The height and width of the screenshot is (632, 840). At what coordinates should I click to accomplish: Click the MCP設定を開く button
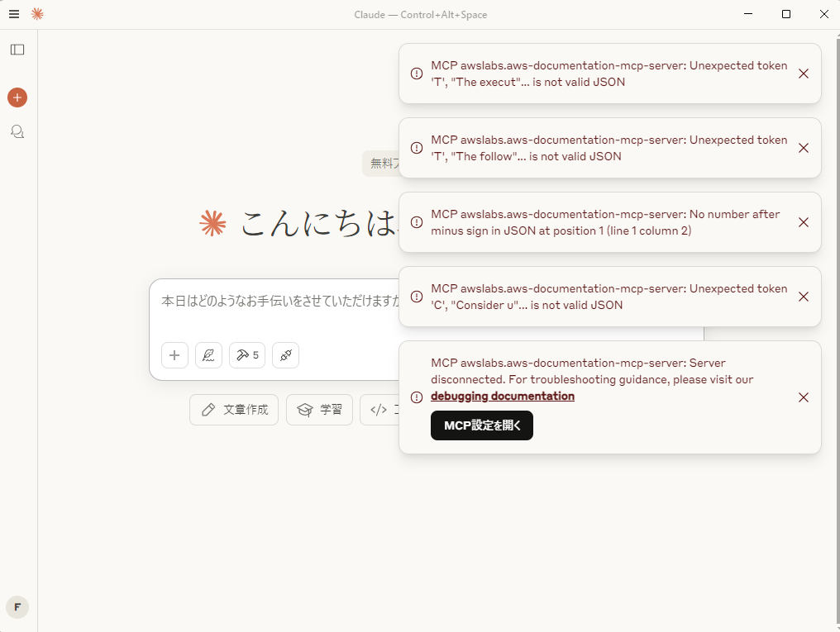pos(482,425)
